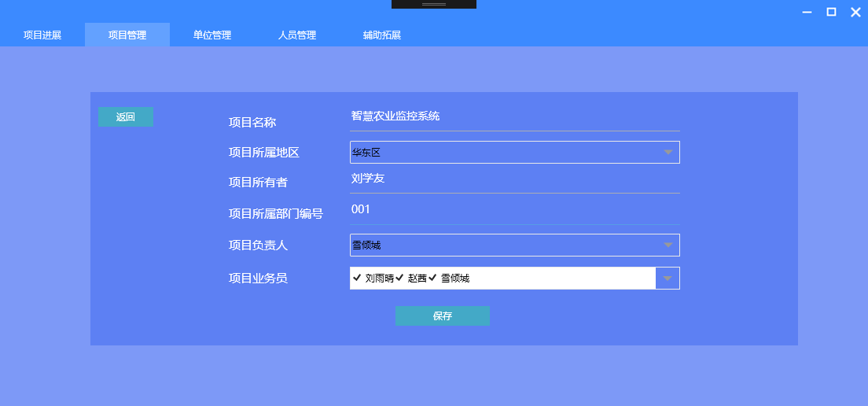
Task: Switch to the 项目管理 tab
Action: point(127,35)
